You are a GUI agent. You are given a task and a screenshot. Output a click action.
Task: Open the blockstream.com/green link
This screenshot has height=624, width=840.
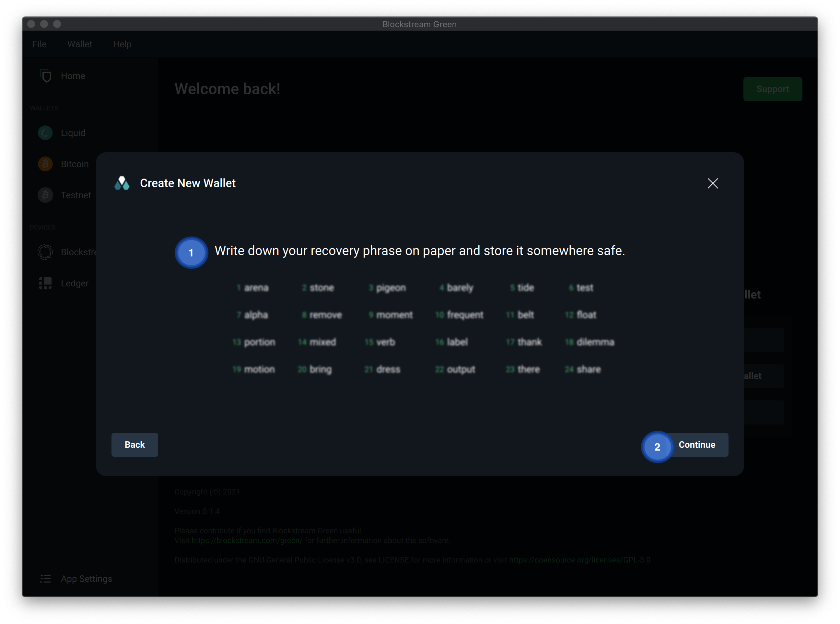pos(247,540)
